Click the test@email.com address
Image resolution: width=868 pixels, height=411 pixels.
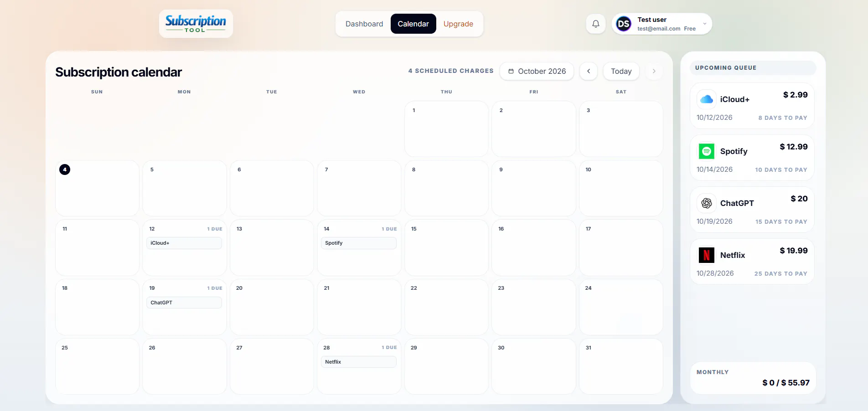pos(659,29)
